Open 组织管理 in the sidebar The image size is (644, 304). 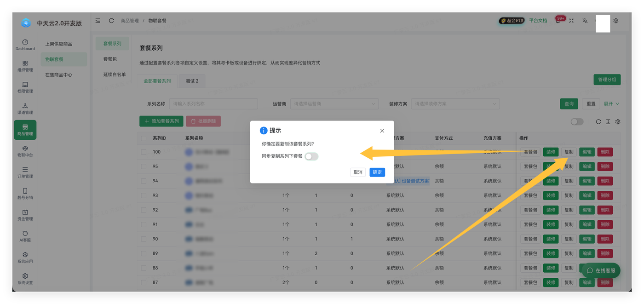pos(25,66)
